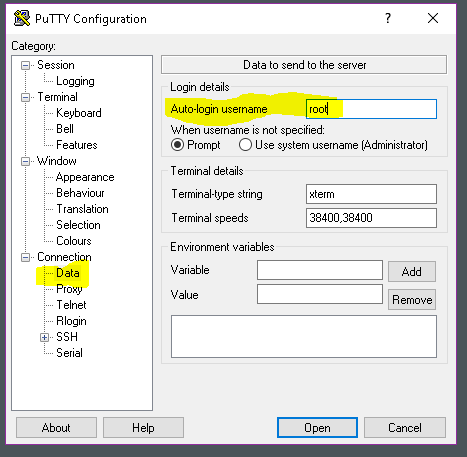Select the Keyboard category

79,113
